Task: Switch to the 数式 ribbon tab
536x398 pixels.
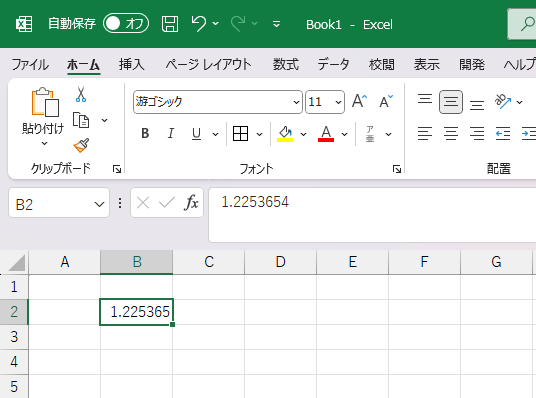Action: click(x=286, y=64)
